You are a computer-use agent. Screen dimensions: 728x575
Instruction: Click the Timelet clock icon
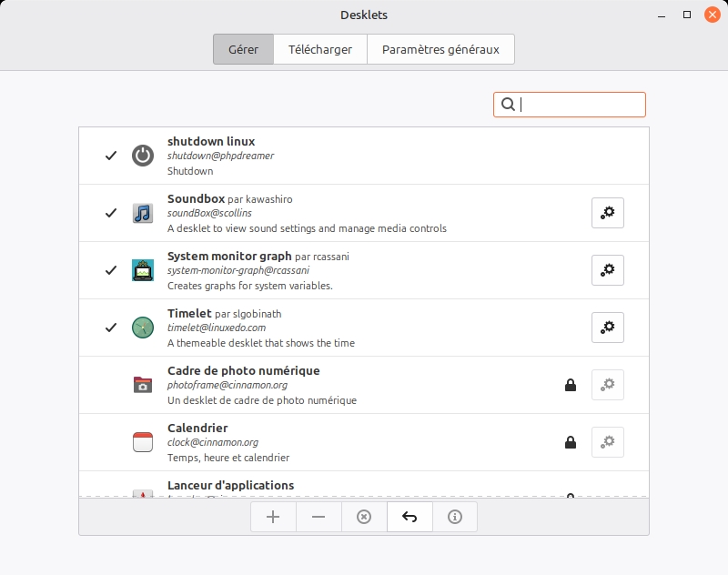[x=143, y=328]
